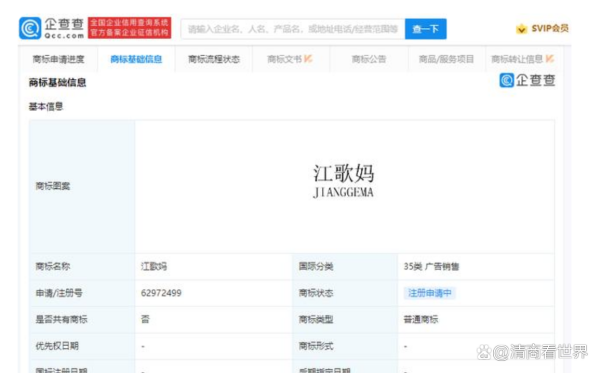Focus the company name search field
600x373 pixels.
pos(293,29)
